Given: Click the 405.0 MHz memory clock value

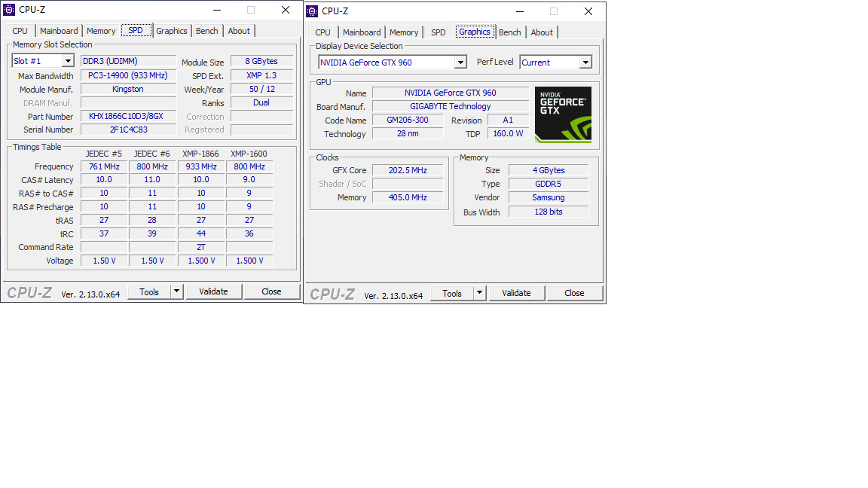Looking at the screenshot, I should click(x=408, y=197).
